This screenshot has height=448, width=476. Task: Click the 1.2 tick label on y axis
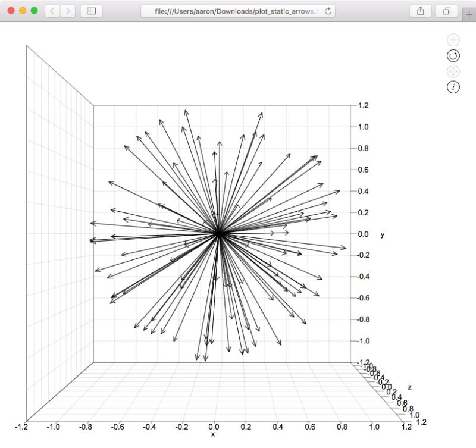click(x=364, y=104)
